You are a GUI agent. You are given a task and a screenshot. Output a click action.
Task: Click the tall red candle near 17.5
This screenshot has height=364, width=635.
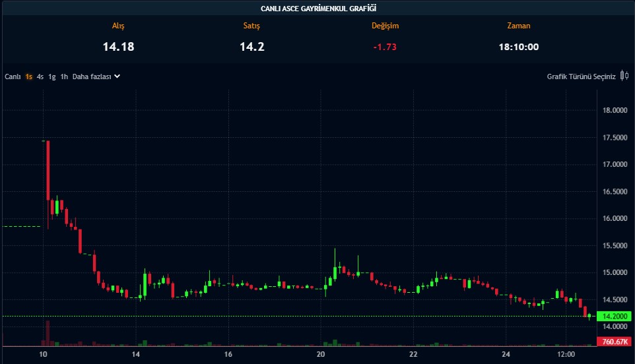[x=48, y=169]
